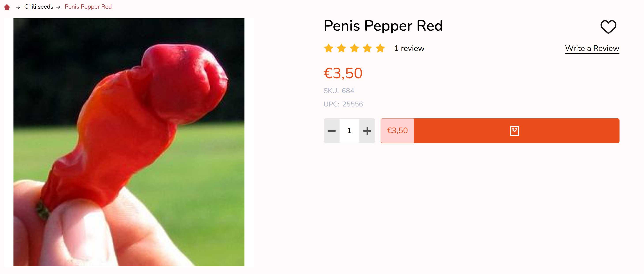Click the UPC 25556 text
644x274 pixels.
click(343, 104)
